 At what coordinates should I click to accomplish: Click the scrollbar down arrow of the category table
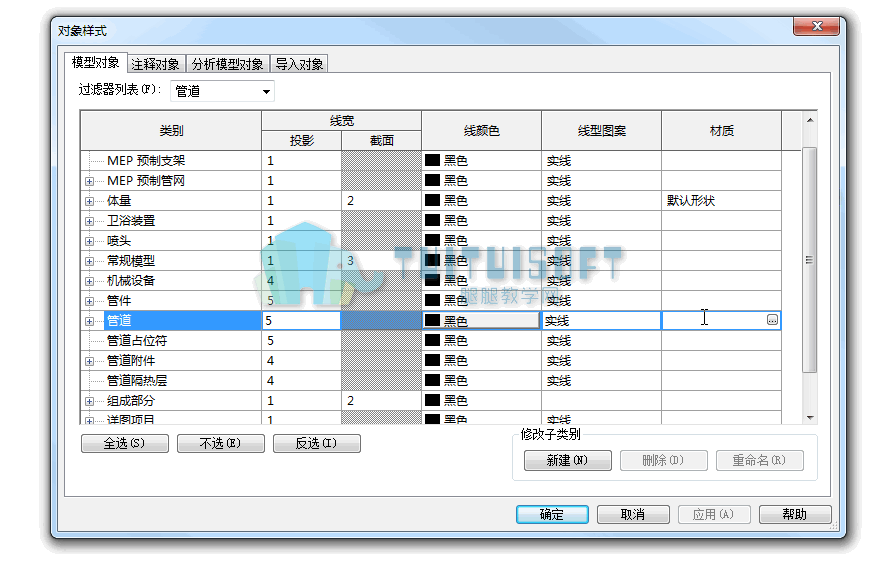tap(810, 418)
